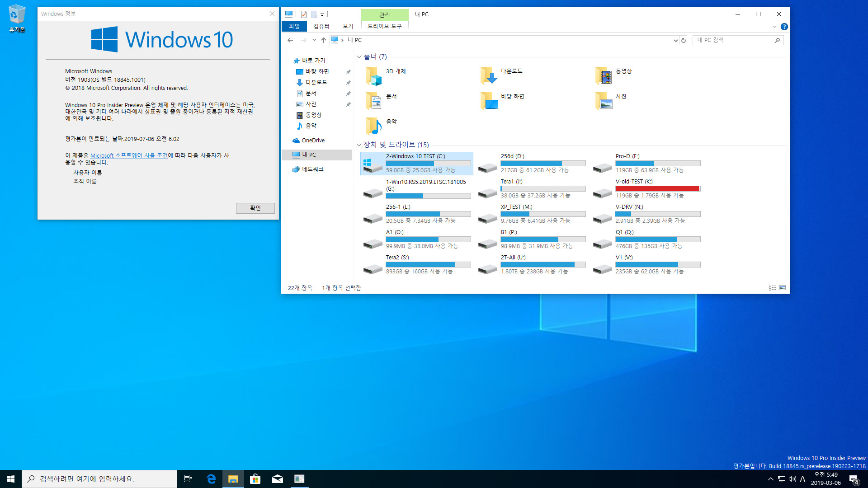Open the Recycle Bin desktop icon
868x488 pixels.
pos(17,19)
